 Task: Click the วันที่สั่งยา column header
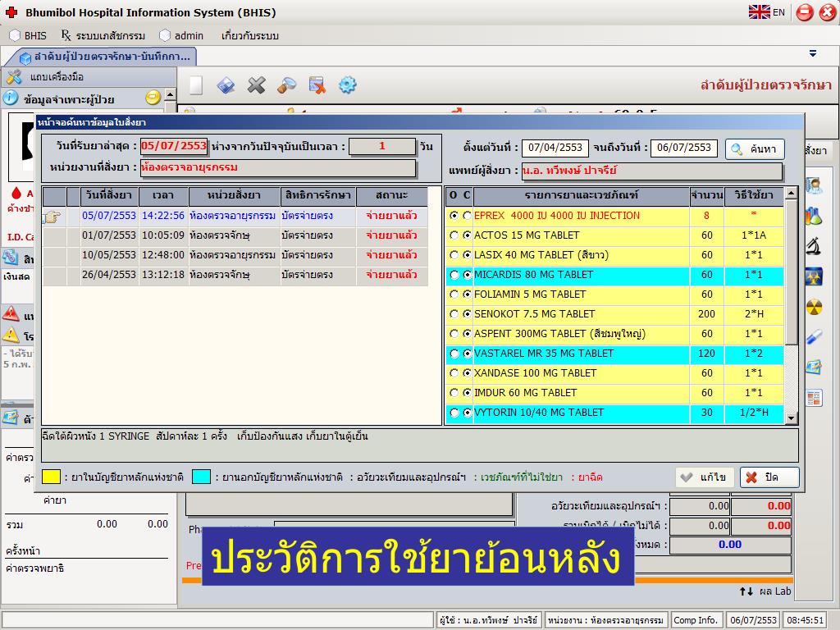(x=109, y=195)
